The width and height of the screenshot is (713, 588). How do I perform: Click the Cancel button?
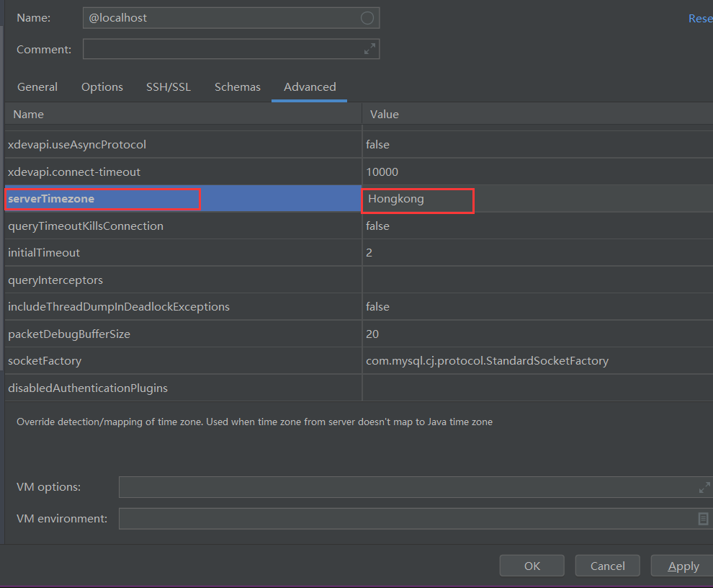point(607,565)
